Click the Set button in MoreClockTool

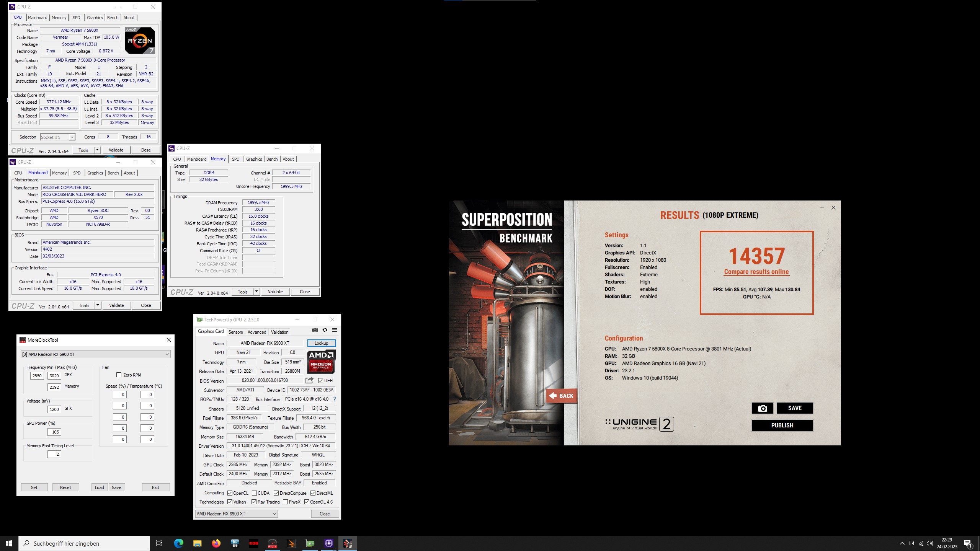(34, 487)
